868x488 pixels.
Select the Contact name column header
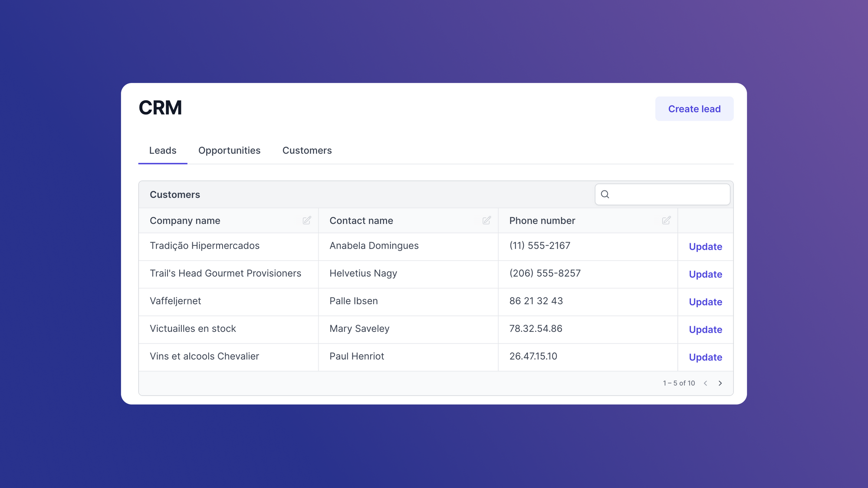pyautogui.click(x=408, y=221)
